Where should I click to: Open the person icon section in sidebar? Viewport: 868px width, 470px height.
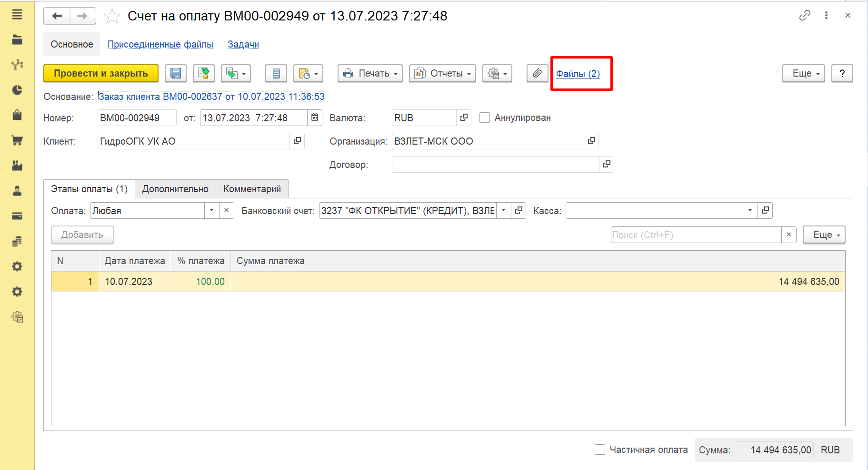coord(17,191)
